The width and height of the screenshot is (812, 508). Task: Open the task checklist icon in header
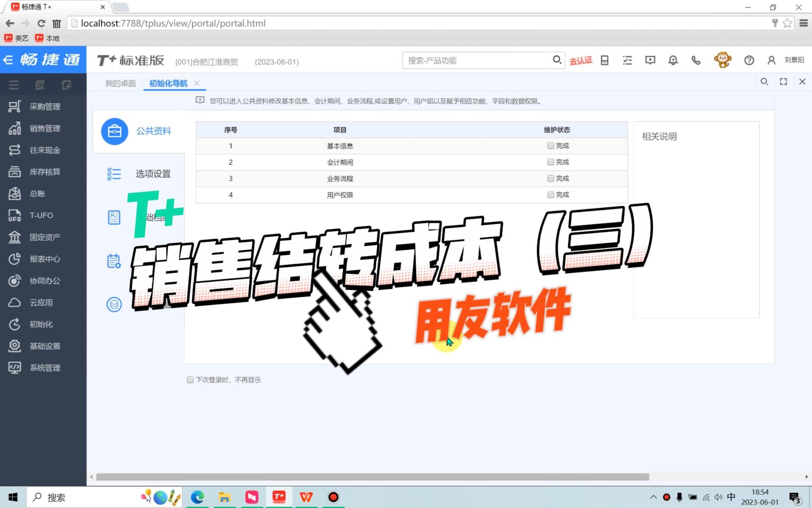(627, 60)
